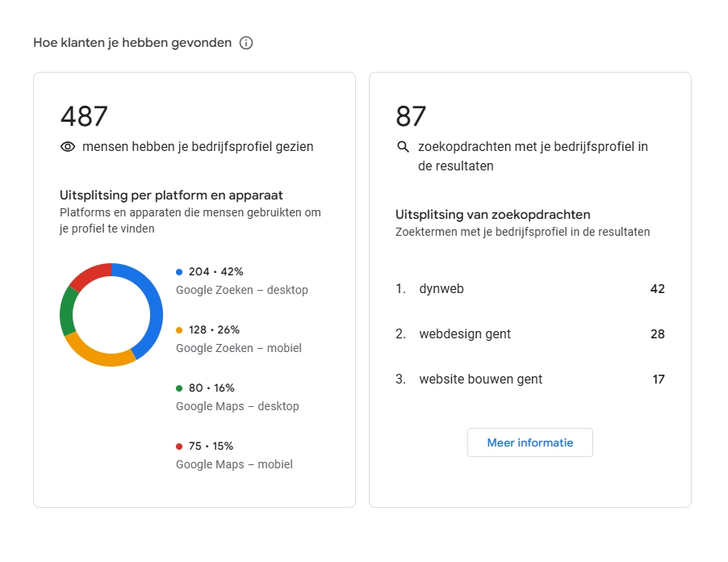Click the orange legend dot for 128 · 26%

(179, 330)
